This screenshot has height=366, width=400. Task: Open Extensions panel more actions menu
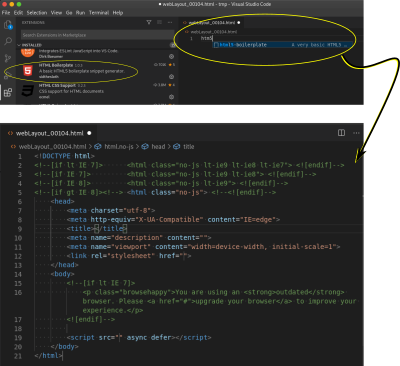click(x=170, y=22)
